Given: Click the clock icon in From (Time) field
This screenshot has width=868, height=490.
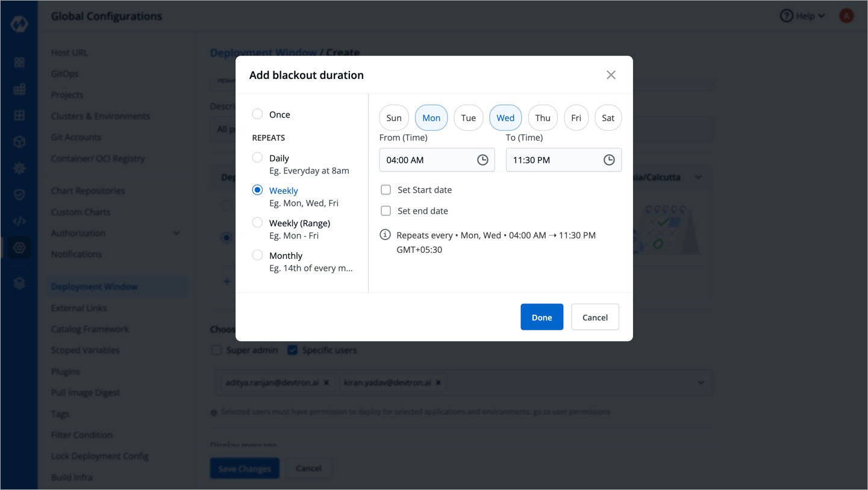Looking at the screenshot, I should tap(482, 160).
